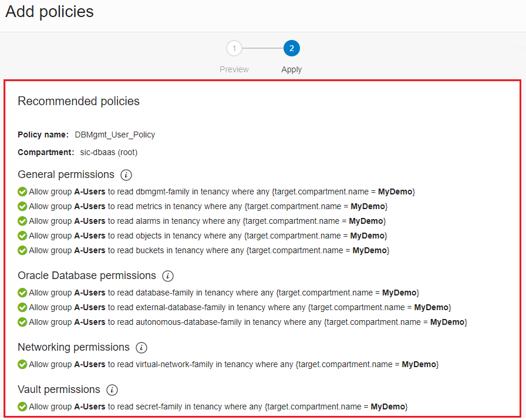Select the checkmark beside the buckets policy statement
This screenshot has height=420, width=526.
pyautogui.click(x=22, y=250)
